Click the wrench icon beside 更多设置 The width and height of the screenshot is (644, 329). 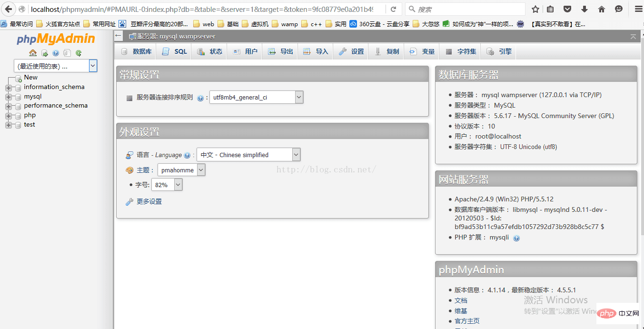coord(129,202)
